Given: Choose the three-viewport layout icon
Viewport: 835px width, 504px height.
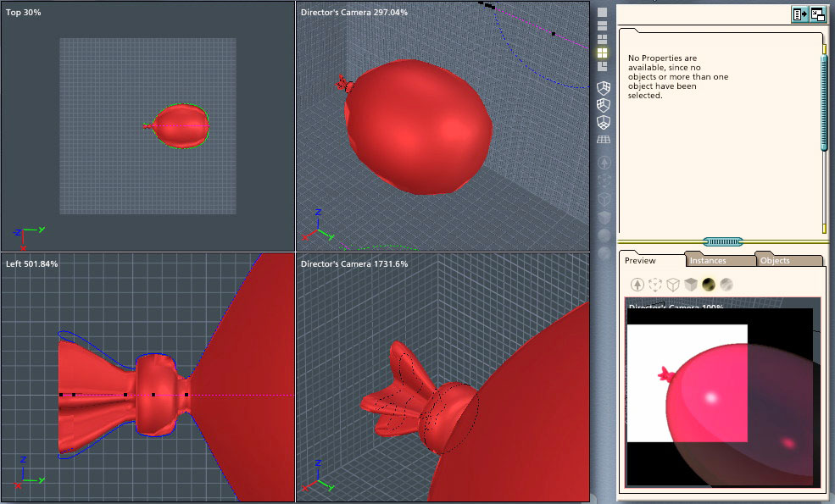Looking at the screenshot, I should point(603,39).
